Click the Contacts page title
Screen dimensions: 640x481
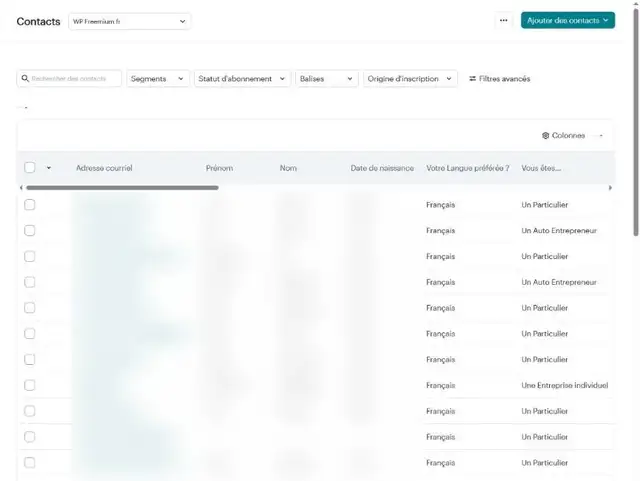click(x=38, y=21)
